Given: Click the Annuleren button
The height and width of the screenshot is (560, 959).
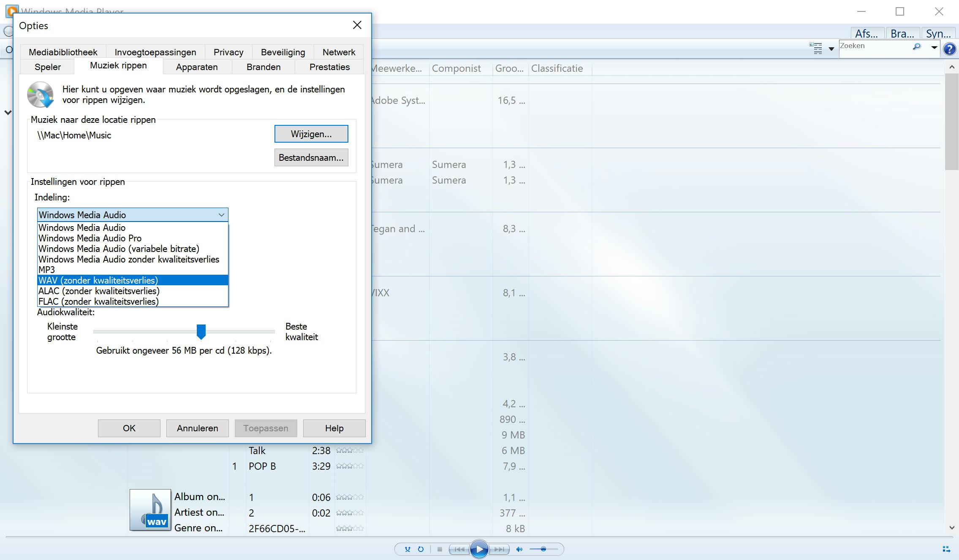Looking at the screenshot, I should coord(197,428).
